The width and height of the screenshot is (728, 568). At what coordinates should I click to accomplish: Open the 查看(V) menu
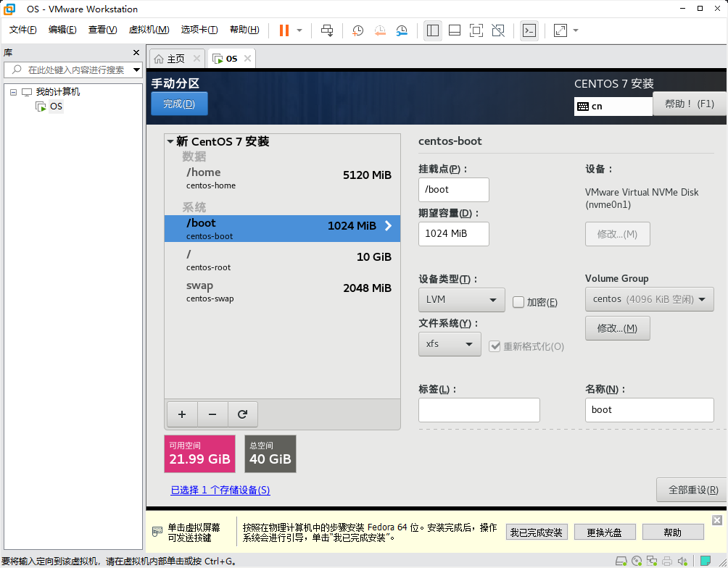coord(103,30)
